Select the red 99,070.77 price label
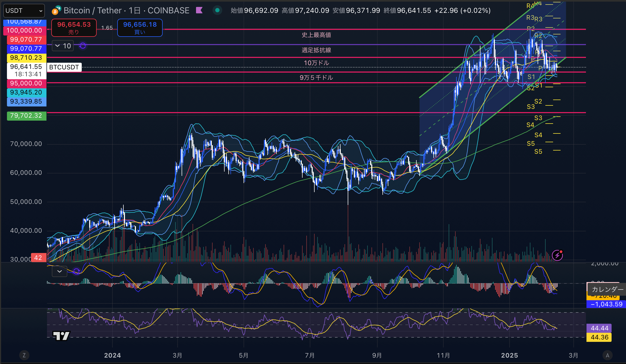This screenshot has width=626, height=364. pos(26,39)
